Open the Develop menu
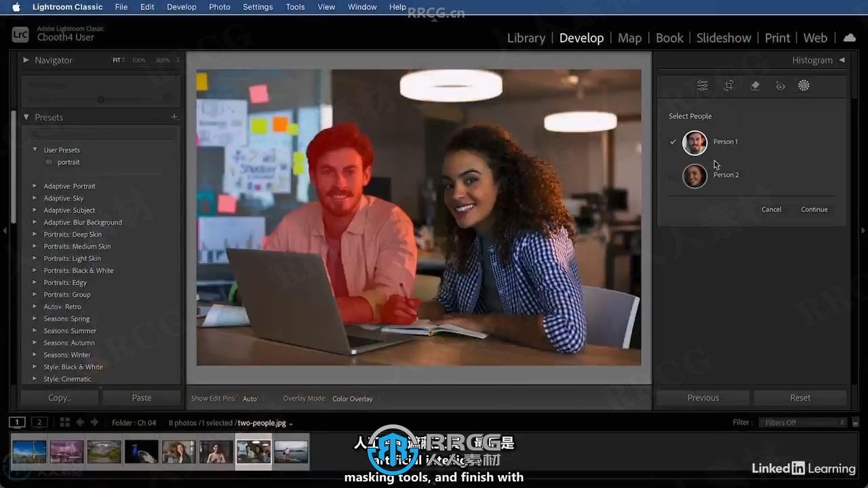Screen dimensions: 868x488 click(x=182, y=7)
